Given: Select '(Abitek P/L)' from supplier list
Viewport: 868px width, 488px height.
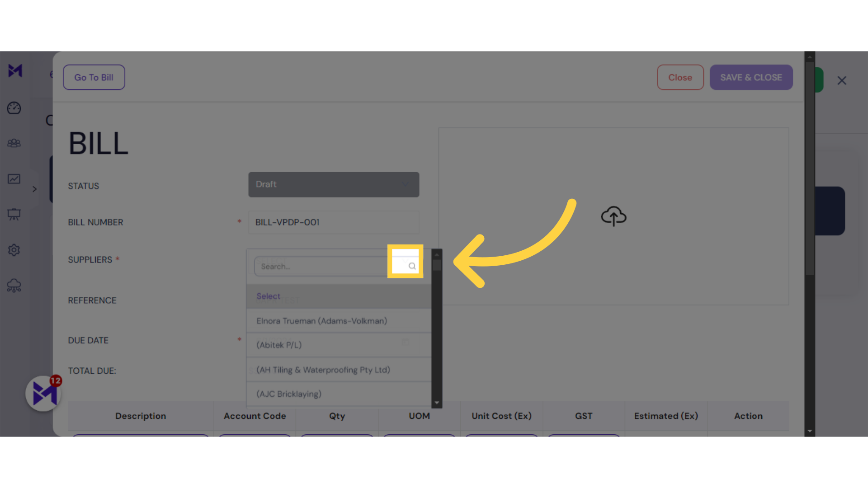Looking at the screenshot, I should 278,344.
